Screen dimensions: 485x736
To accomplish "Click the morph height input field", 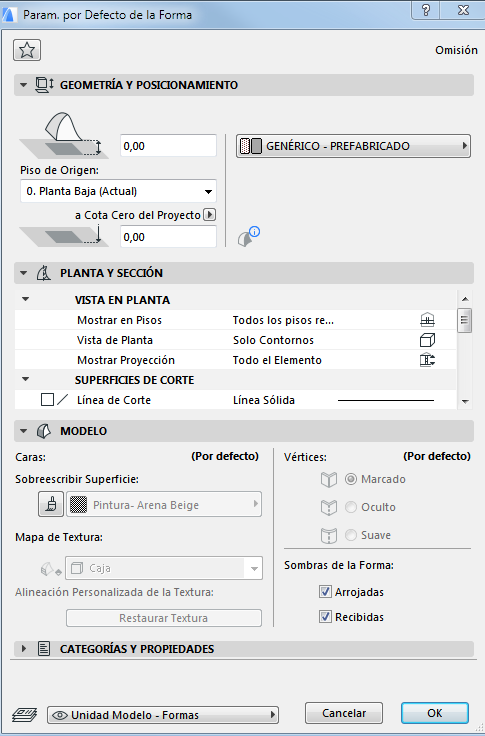I will 168,146.
